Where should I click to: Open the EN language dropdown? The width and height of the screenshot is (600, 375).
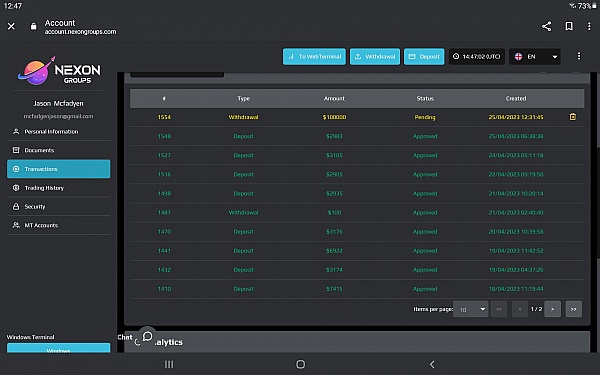pos(535,57)
